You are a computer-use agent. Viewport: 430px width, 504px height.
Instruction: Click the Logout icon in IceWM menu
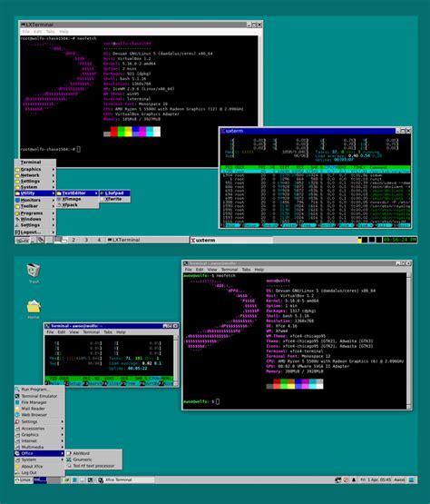pos(17,232)
